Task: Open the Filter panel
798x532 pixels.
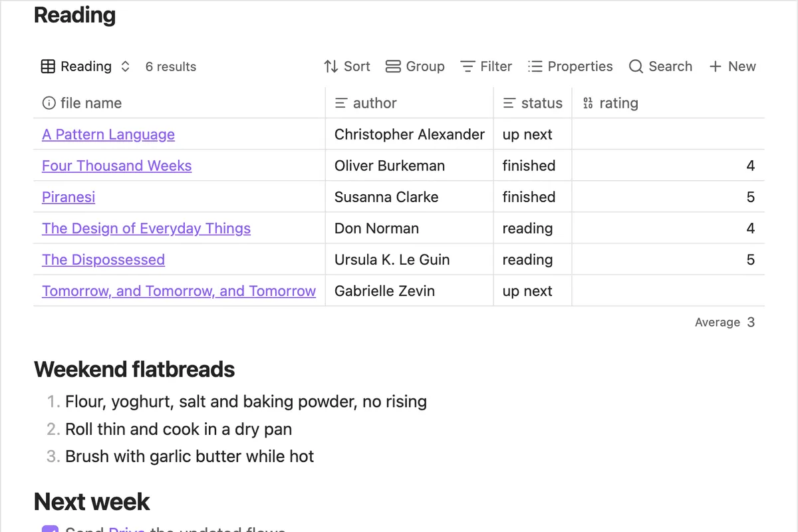Action: click(x=486, y=66)
